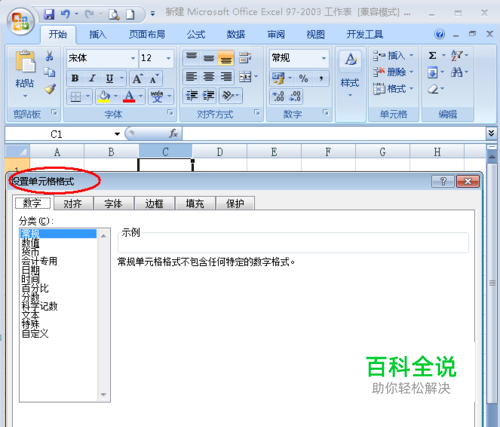The width and height of the screenshot is (500, 427).
Task: Apply red font color
Action: tap(129, 97)
